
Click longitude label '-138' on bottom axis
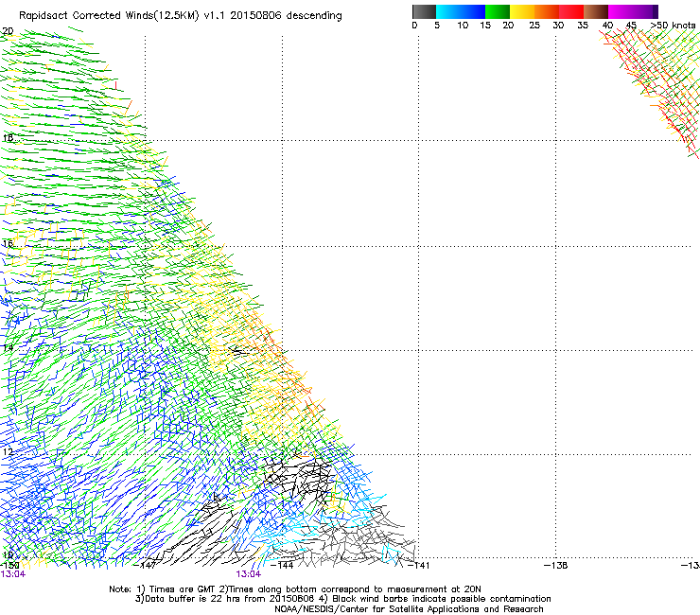(x=556, y=565)
